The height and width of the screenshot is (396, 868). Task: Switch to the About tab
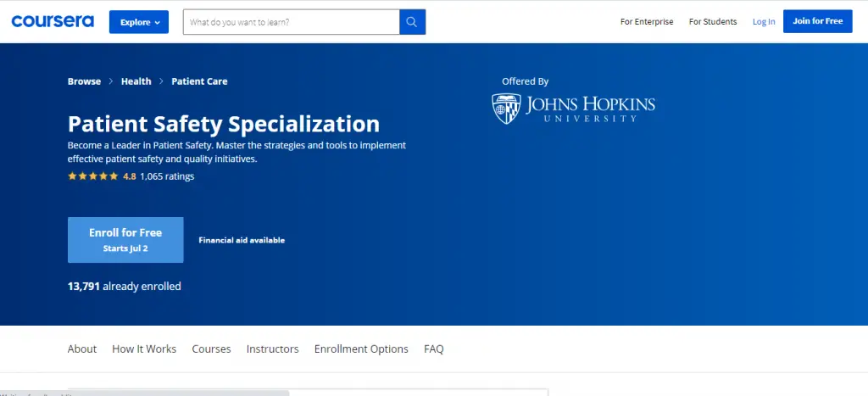pyautogui.click(x=82, y=349)
